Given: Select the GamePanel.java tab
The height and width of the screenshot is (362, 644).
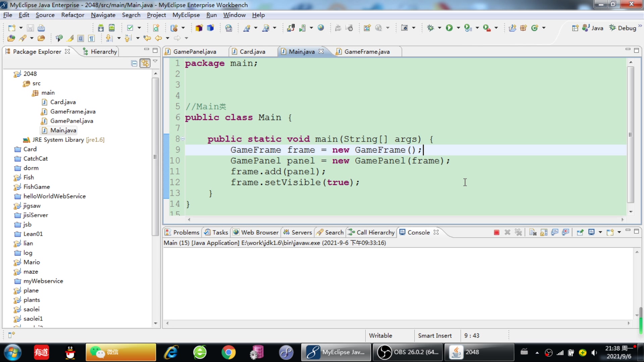Looking at the screenshot, I should click(195, 52).
